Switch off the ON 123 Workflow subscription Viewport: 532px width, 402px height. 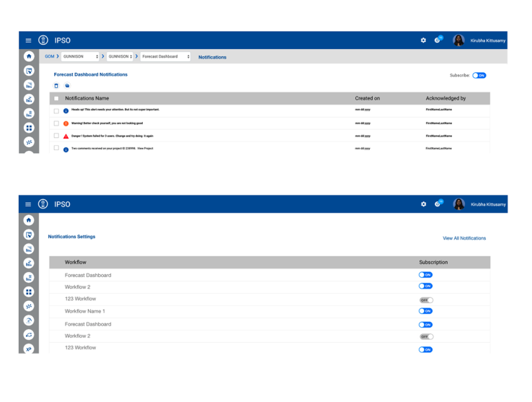(425, 349)
